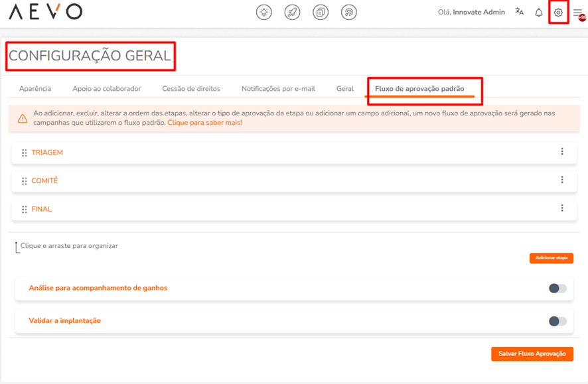Screen dimensions: 588x384
Task: Click the Olá, Innovate Admin greeting
Action: point(471,12)
